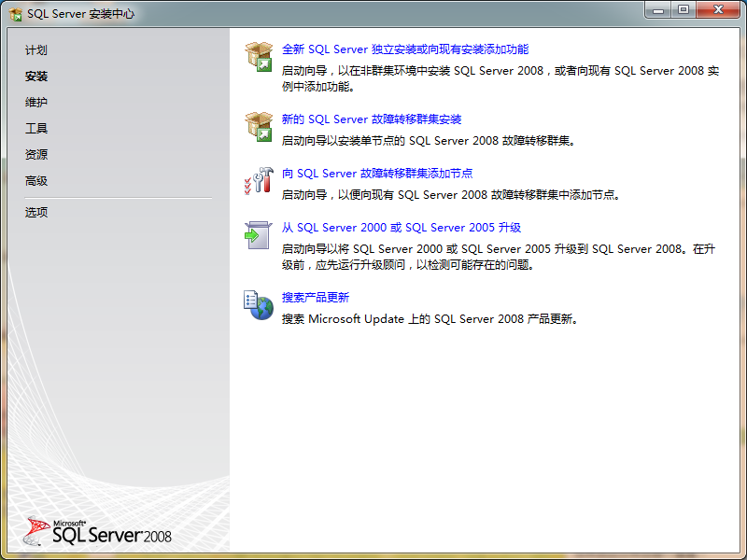Screen dimensions: 747x560
Task: Open the 工具 page
Action: coord(36,129)
